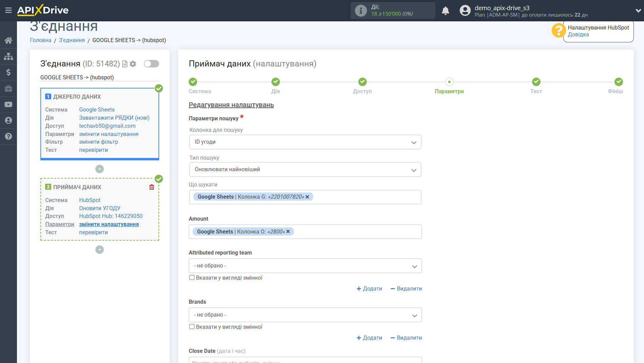
Task: Click Оновити УГОДУ action link
Action: click(x=100, y=208)
